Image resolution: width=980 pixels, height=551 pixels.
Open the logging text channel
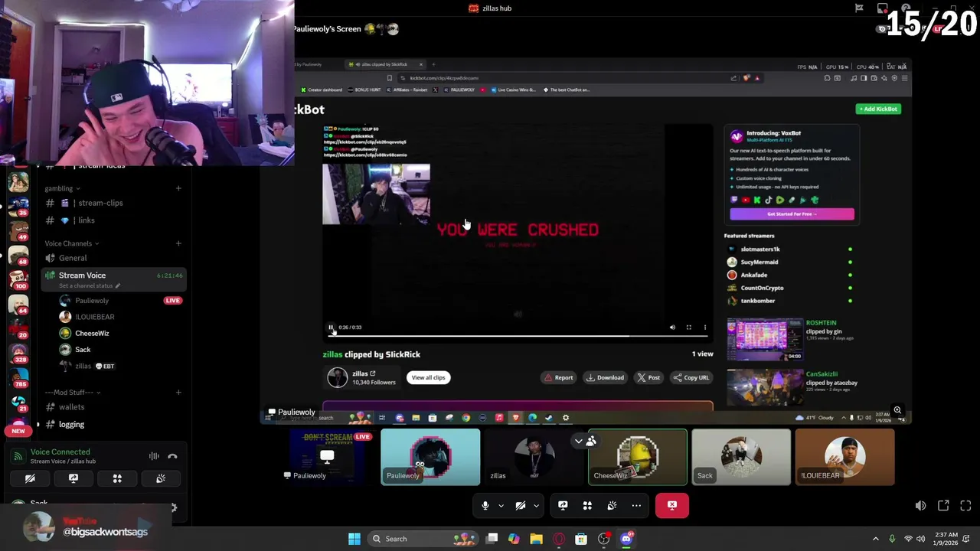[x=113, y=424]
